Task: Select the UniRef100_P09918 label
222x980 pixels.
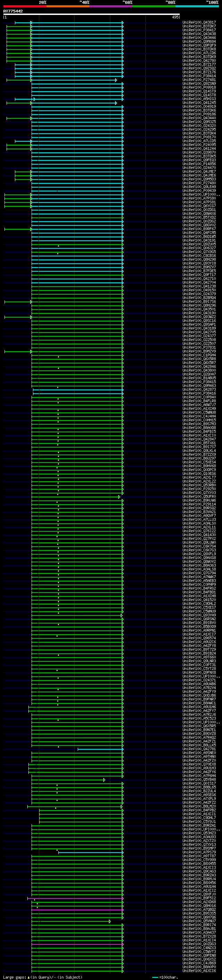Action: 199,87
